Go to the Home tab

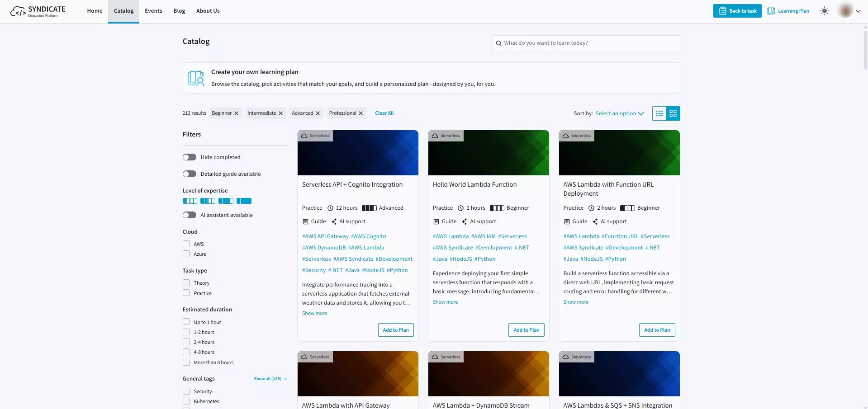[95, 11]
